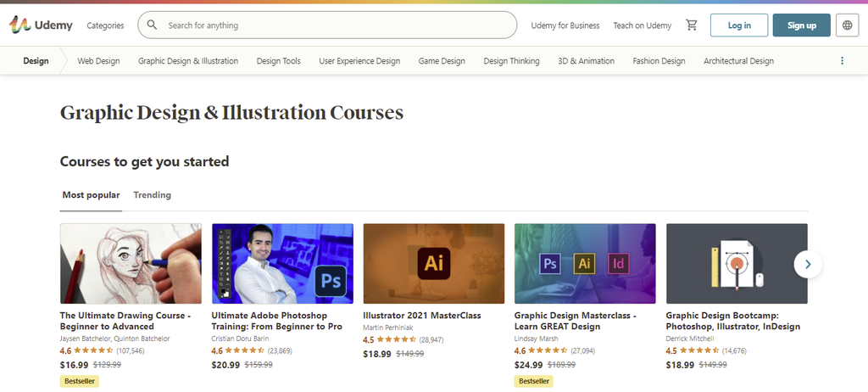The image size is (868, 392).
Task: Click the $20.99 price
Action: pos(225,365)
